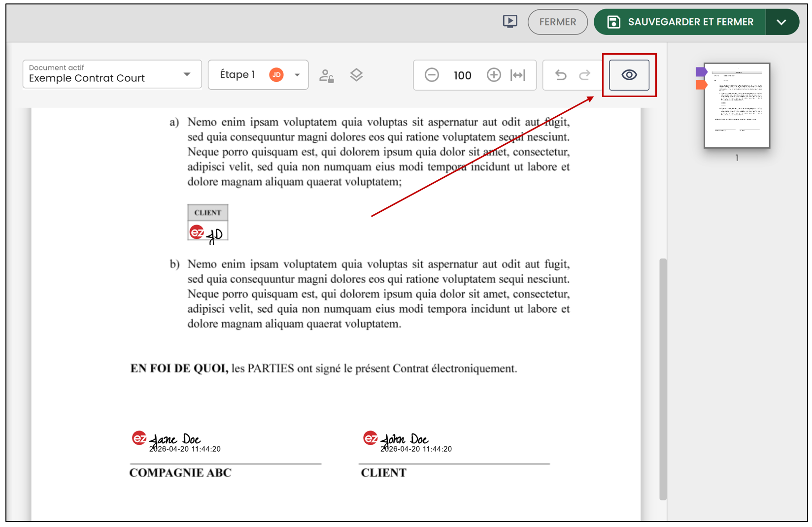The width and height of the screenshot is (812, 527).
Task: Undo the last action
Action: point(561,75)
